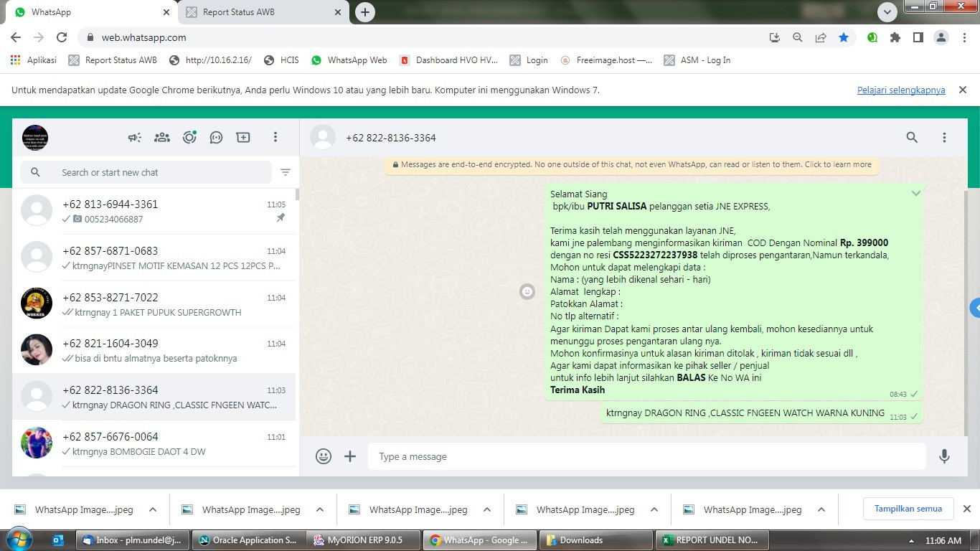
Task: Open the Communities icon in WhatsApp sidebar
Action: point(162,137)
